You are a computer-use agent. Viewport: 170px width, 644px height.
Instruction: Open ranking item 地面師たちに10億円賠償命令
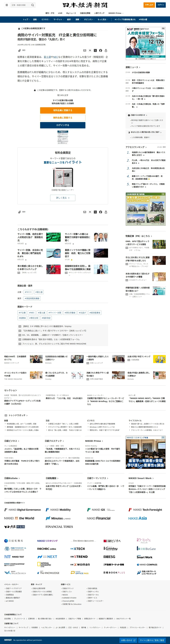(148, 154)
